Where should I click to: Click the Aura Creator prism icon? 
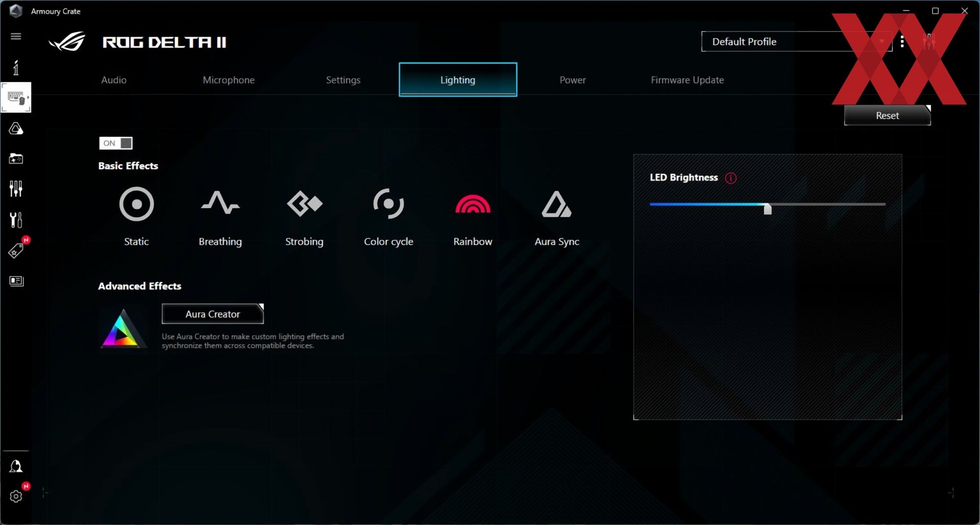tap(122, 329)
